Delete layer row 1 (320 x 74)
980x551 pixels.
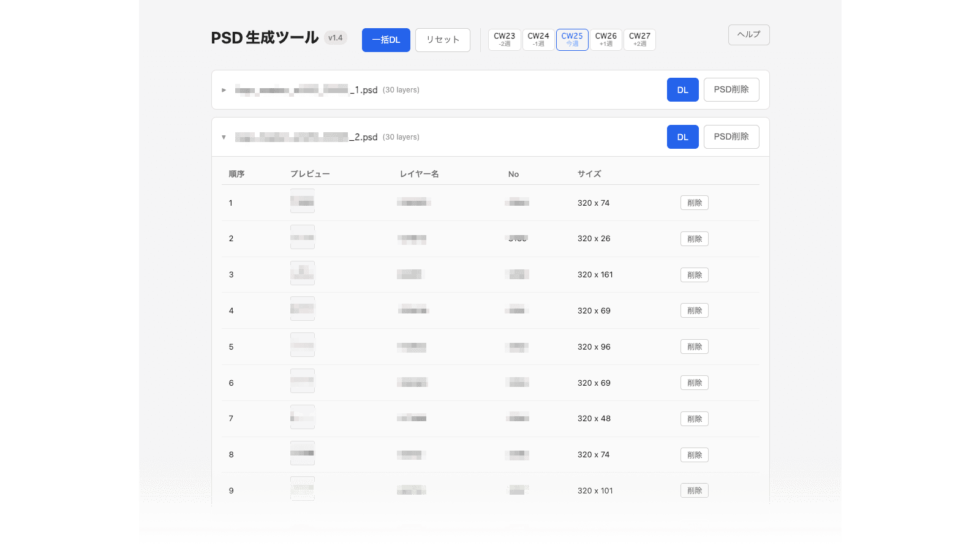pos(695,203)
